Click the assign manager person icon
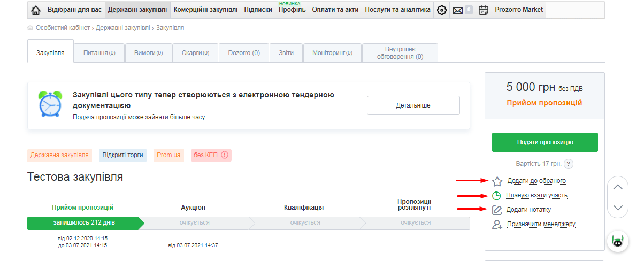 click(x=497, y=225)
